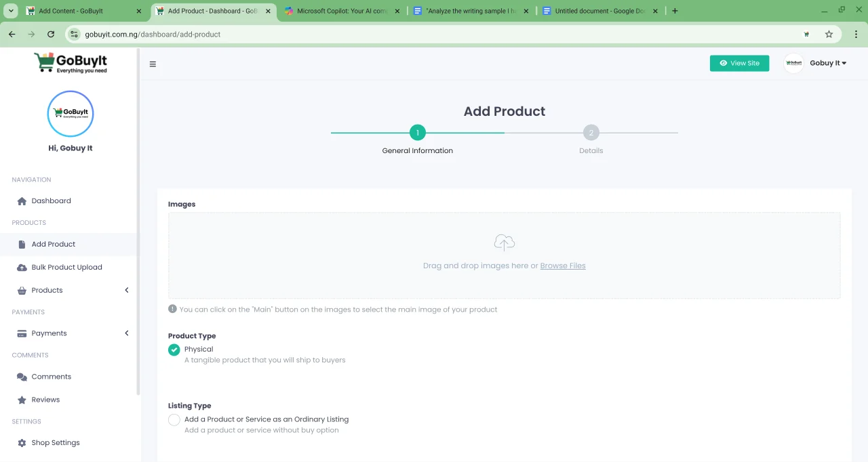
Task: Click the GoBuyIt cart logo
Action: tap(71, 63)
